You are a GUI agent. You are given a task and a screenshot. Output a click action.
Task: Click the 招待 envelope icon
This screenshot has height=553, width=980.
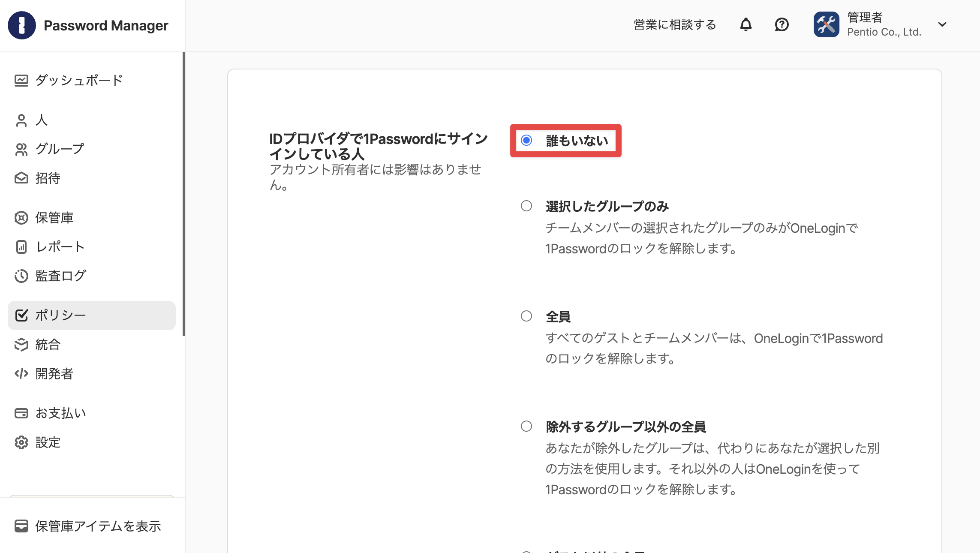click(x=21, y=178)
